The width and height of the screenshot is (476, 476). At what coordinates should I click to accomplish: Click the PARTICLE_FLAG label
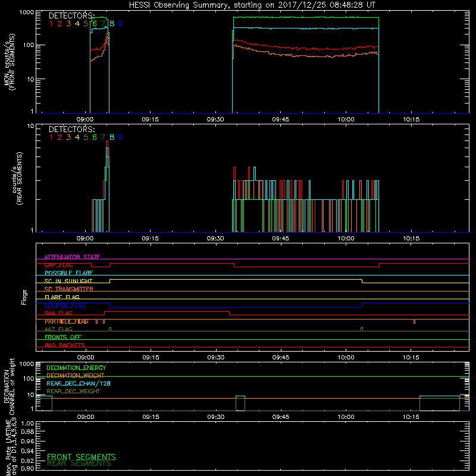point(67,321)
